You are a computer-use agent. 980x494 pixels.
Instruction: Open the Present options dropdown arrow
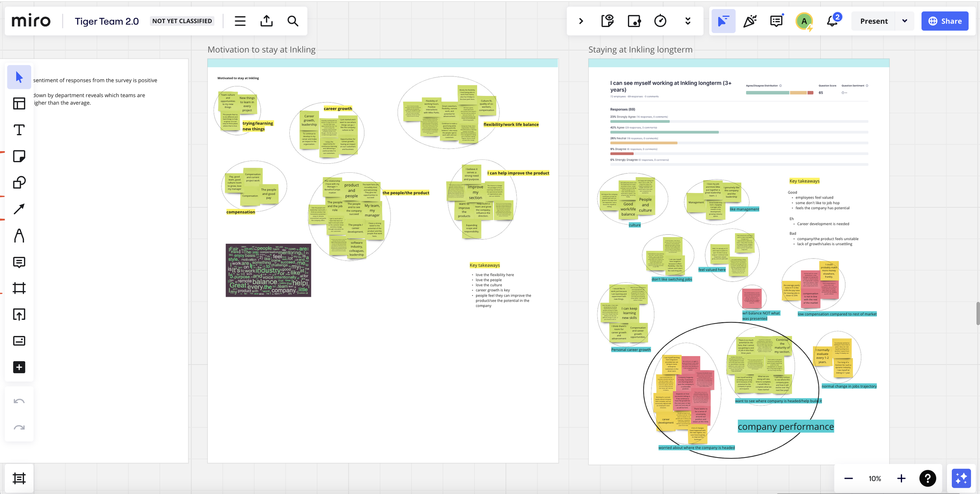click(x=905, y=21)
